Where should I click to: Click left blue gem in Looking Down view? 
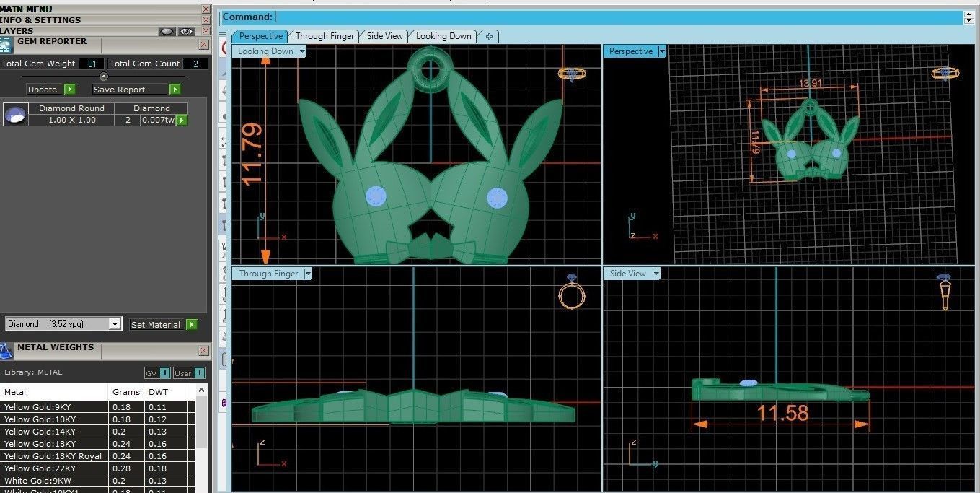point(376,196)
